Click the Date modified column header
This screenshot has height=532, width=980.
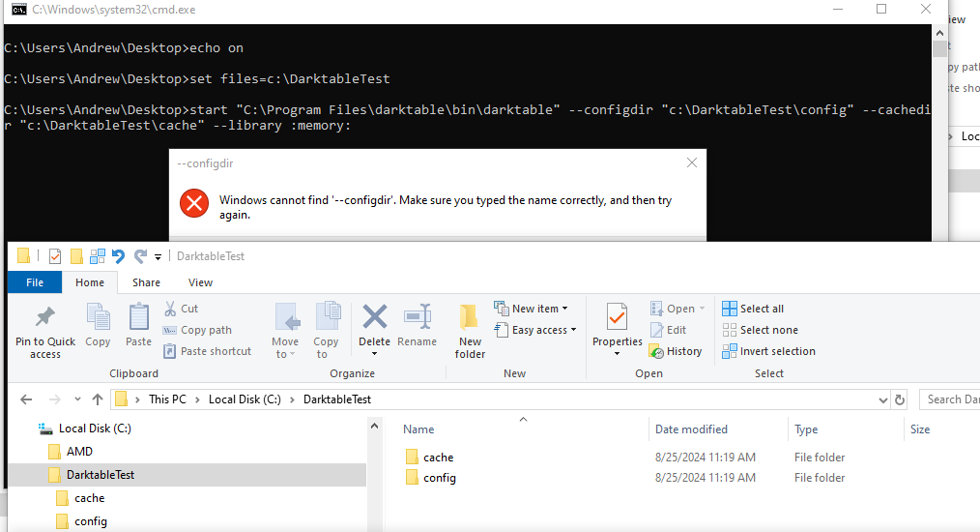(x=691, y=429)
